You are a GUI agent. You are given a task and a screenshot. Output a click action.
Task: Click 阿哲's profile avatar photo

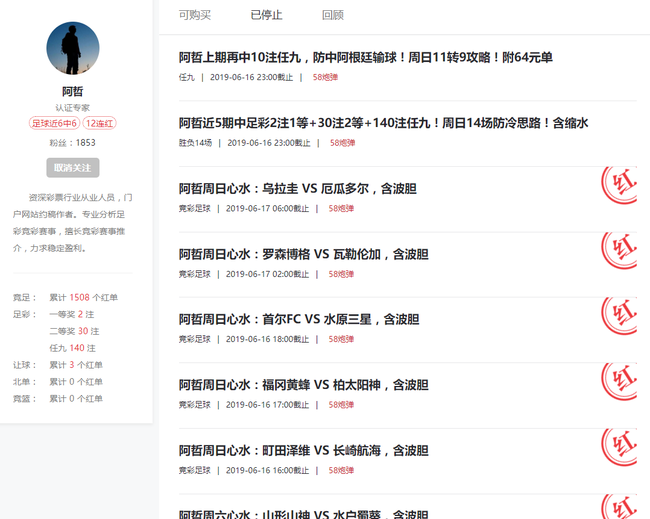(73, 48)
